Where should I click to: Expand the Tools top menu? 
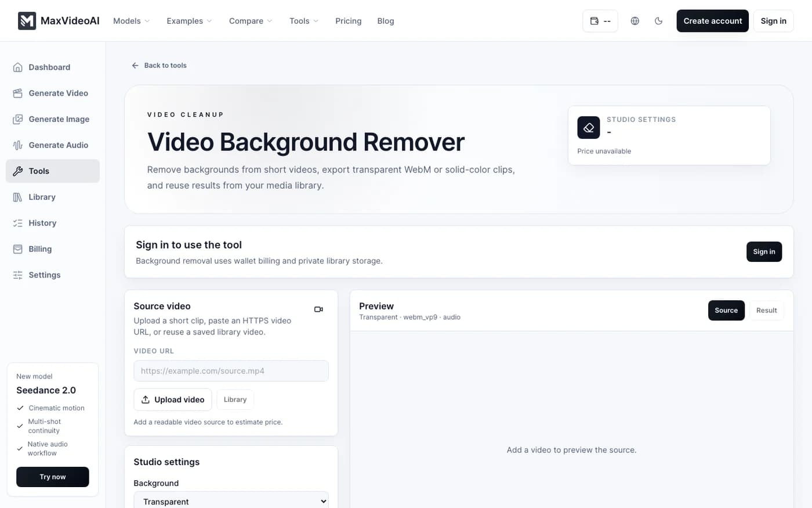(304, 21)
